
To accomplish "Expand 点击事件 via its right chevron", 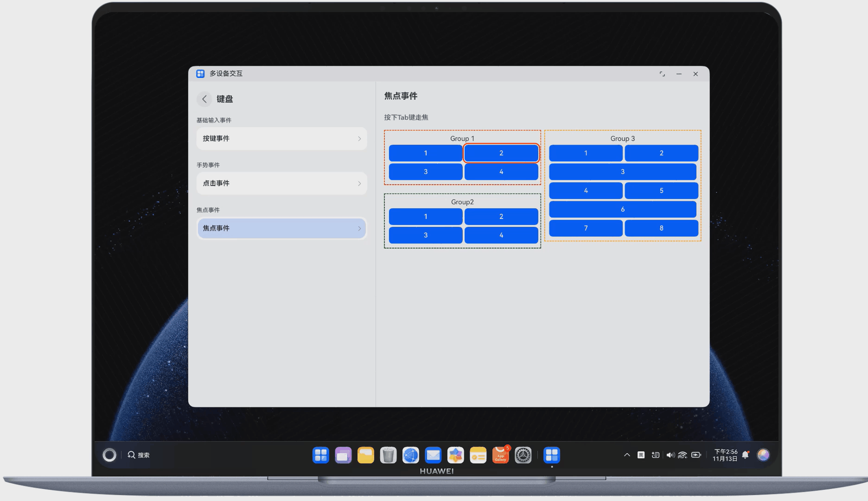I will (360, 183).
